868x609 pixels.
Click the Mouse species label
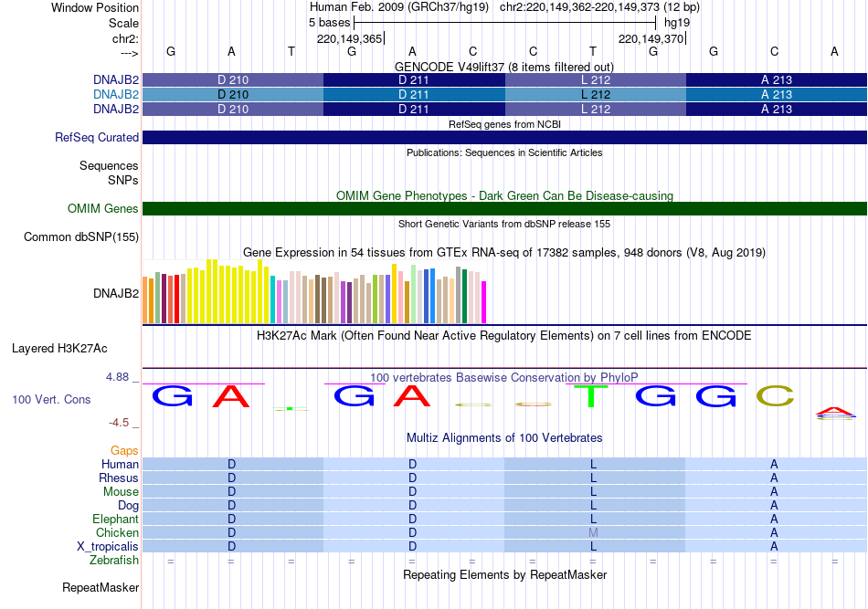(x=121, y=492)
